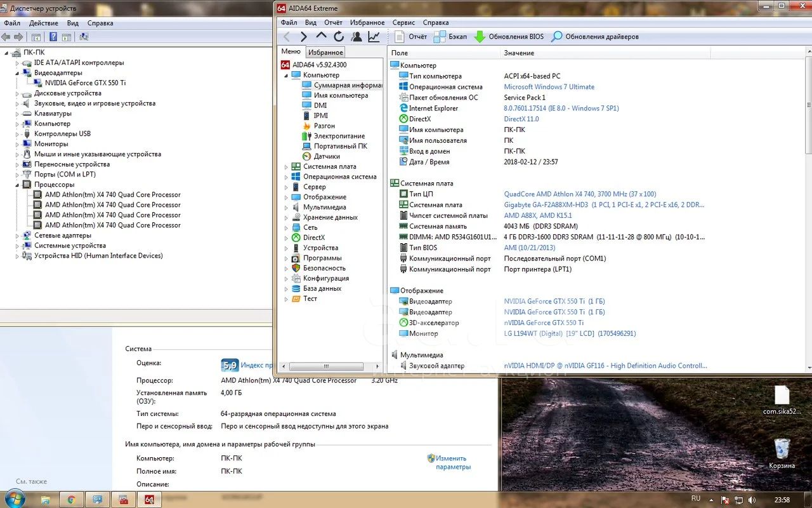Click Device Manager scan for hardware icon
This screenshot has width=812, height=508.
84,37
